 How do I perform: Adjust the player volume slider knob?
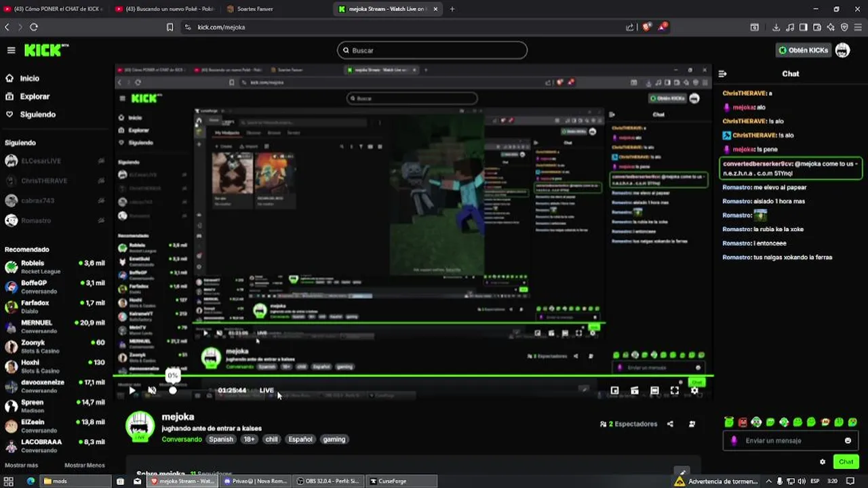173,390
